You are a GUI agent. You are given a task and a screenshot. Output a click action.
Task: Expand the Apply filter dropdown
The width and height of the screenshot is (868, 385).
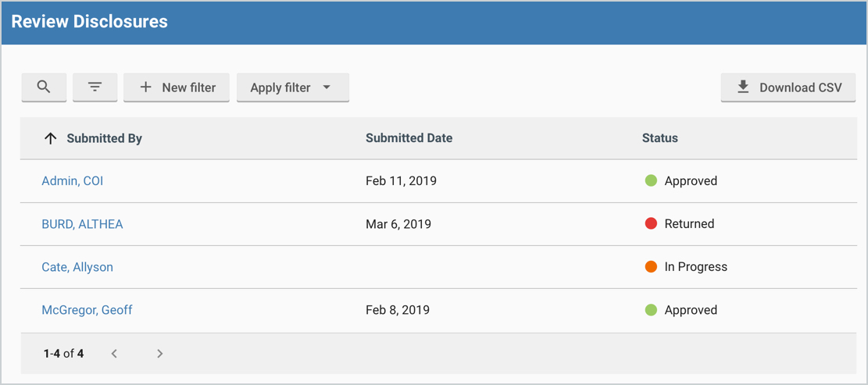293,87
